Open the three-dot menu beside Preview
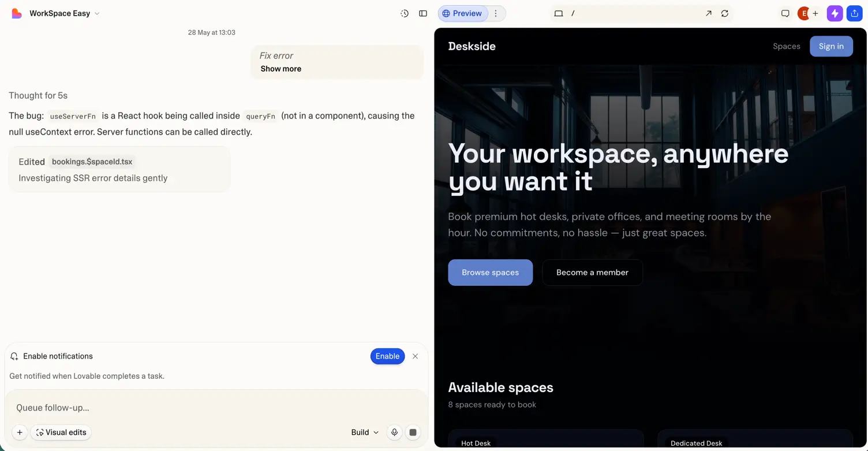Image resolution: width=868 pixels, height=451 pixels. (x=496, y=13)
